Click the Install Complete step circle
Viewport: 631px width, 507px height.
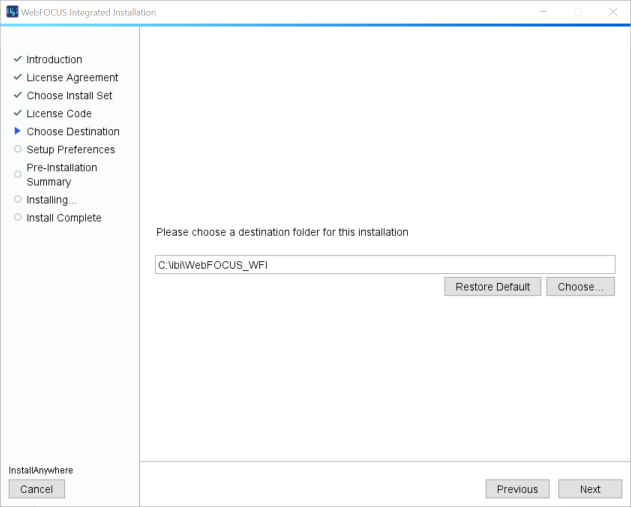[x=17, y=217]
